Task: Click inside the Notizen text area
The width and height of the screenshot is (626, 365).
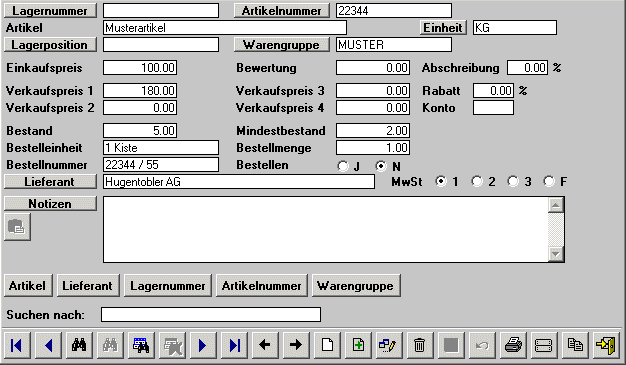Action: tap(325, 229)
